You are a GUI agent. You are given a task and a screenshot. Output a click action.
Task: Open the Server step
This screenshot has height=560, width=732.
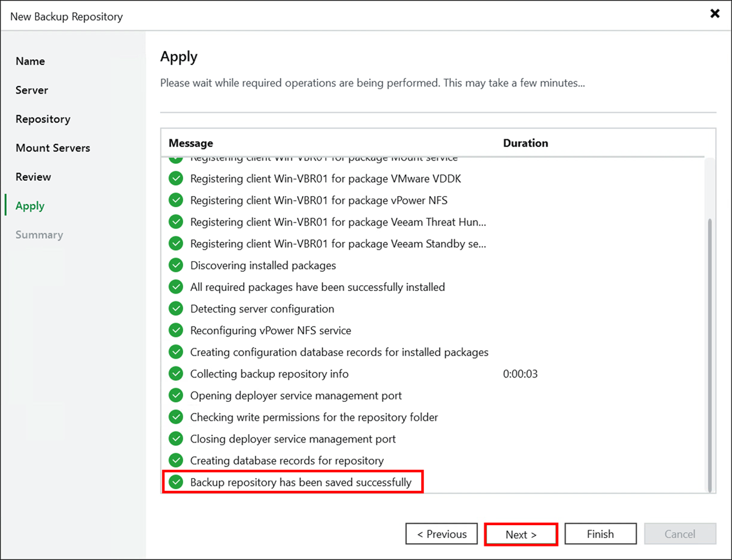point(32,90)
